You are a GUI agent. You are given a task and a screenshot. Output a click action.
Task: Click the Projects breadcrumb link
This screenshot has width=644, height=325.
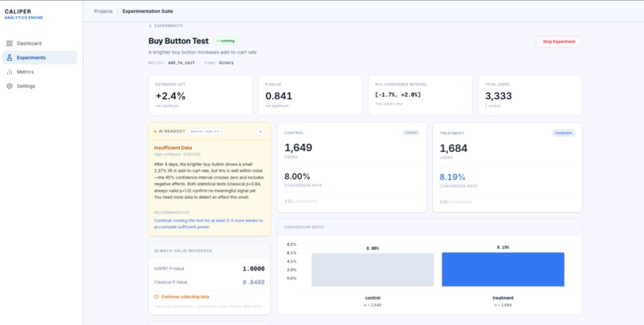(103, 11)
